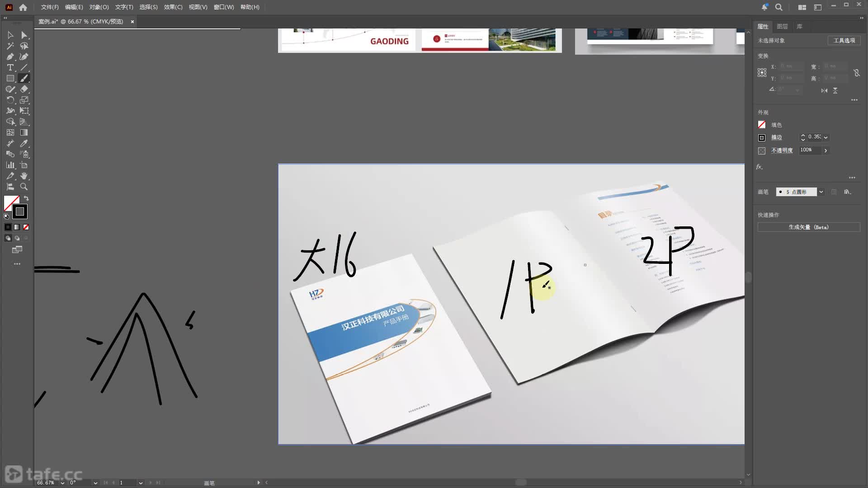Switch to the 库 panel tab

pos(799,27)
